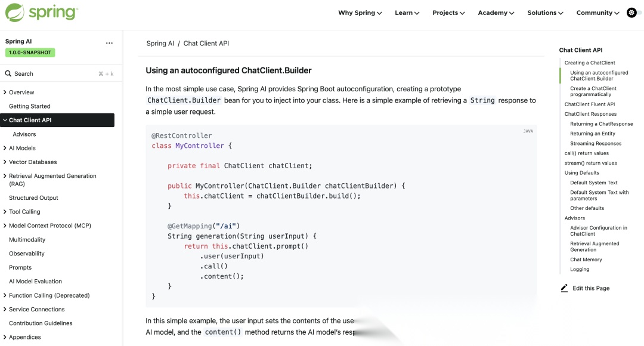Expand the Service Connections chevron
644x346 pixels.
click(x=5, y=310)
